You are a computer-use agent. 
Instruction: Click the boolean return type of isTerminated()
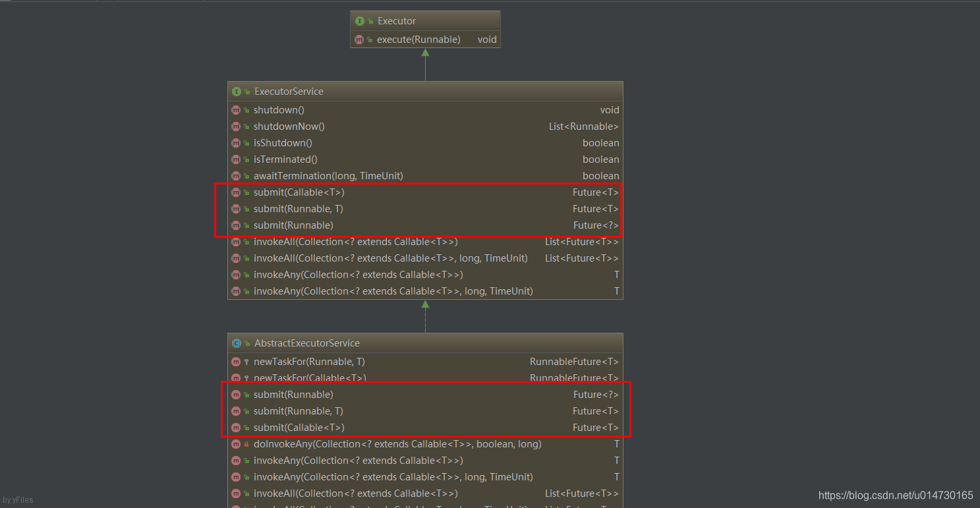(601, 159)
